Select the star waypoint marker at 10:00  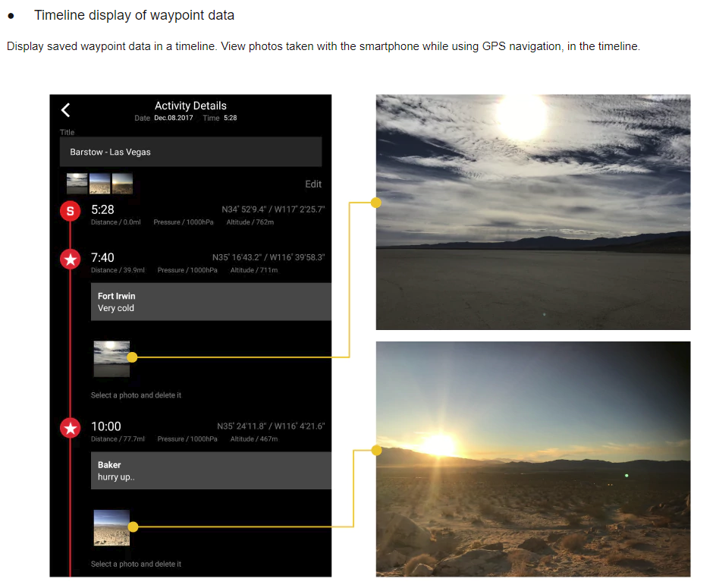71,429
